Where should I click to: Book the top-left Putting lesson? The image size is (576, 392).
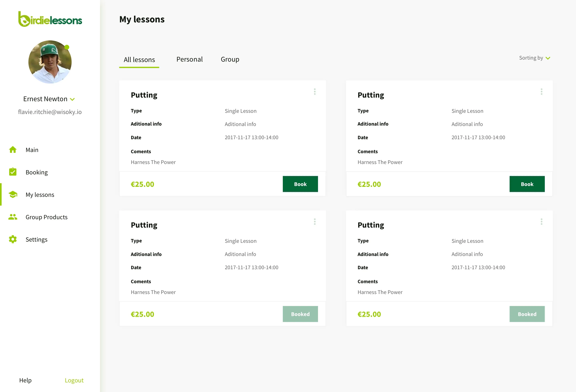[300, 184]
